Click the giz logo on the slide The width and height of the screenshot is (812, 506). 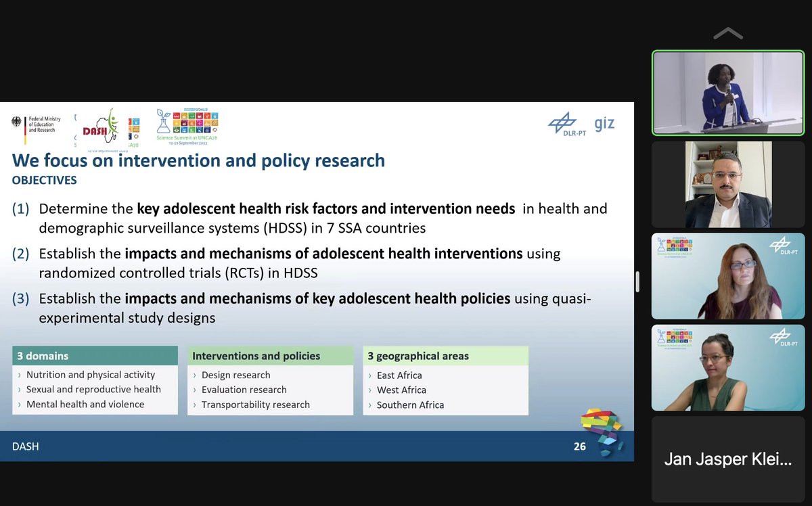(x=604, y=124)
